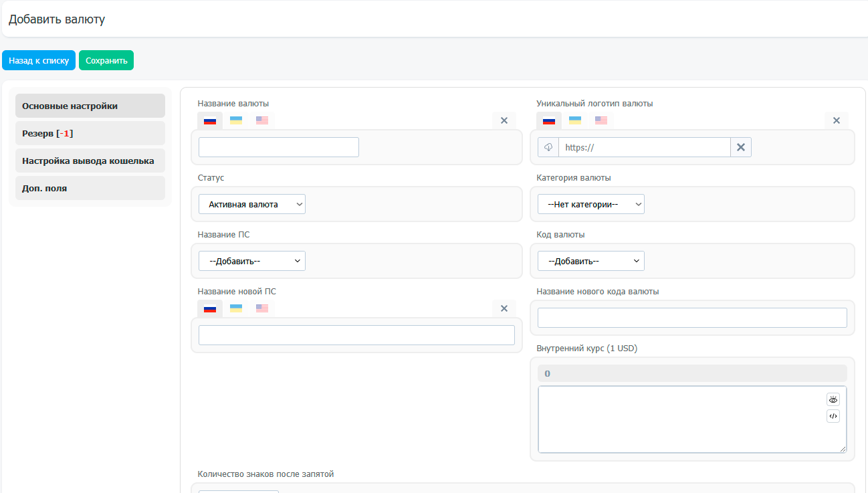Close language tabs for Уникальный логотип валюты
The height and width of the screenshot is (493, 868).
[x=836, y=120]
